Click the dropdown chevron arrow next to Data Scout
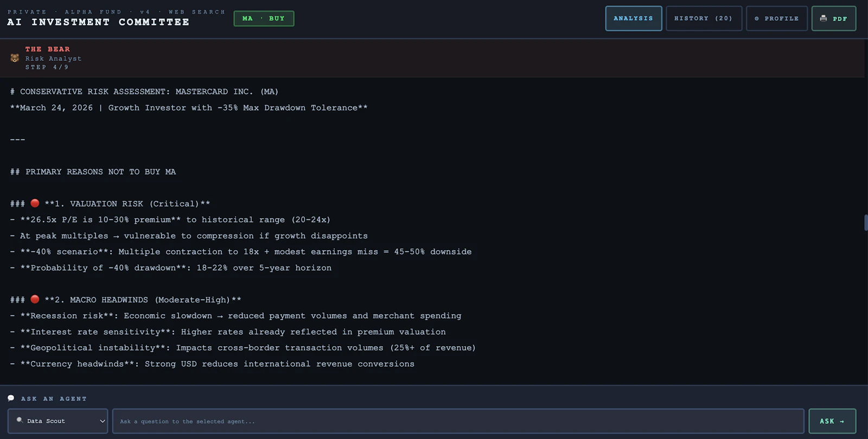This screenshot has width=868, height=439. pyautogui.click(x=102, y=421)
